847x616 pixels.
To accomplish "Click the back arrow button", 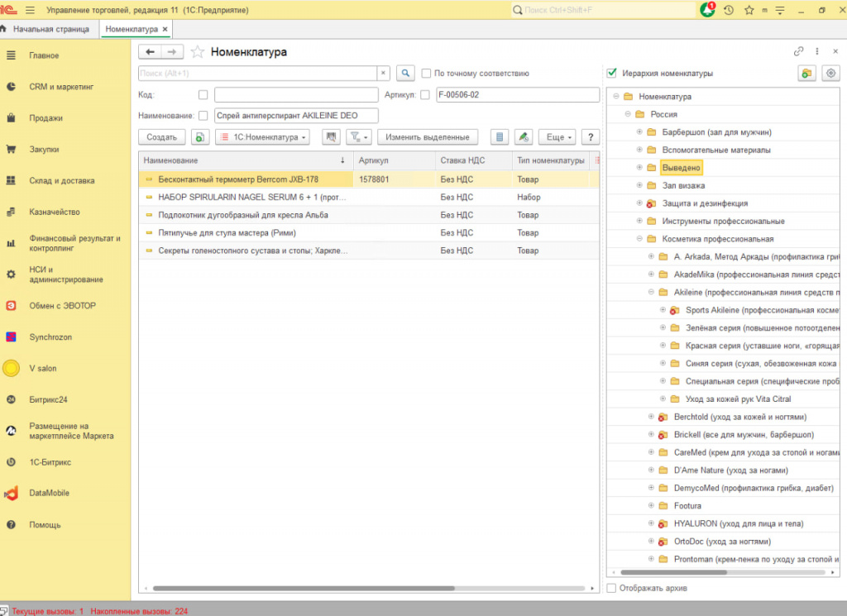I will point(151,52).
